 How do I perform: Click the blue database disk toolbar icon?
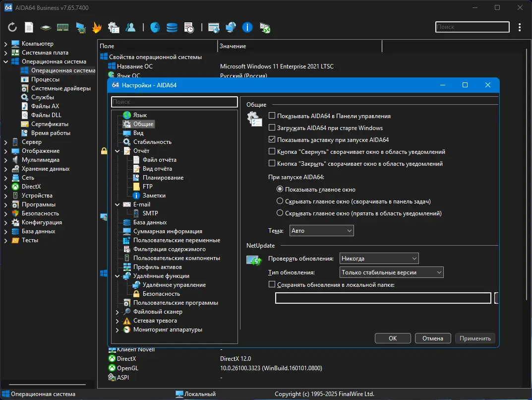click(172, 27)
